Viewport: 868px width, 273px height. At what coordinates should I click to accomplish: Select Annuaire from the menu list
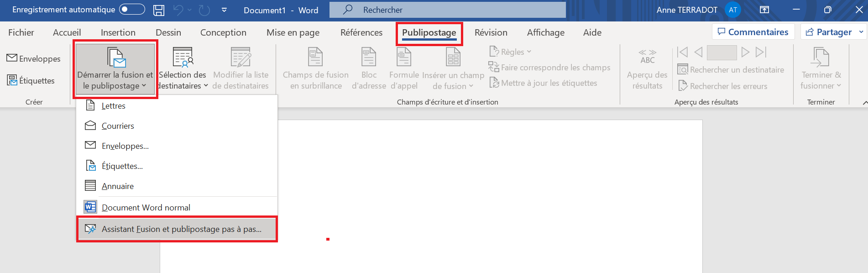(x=118, y=186)
